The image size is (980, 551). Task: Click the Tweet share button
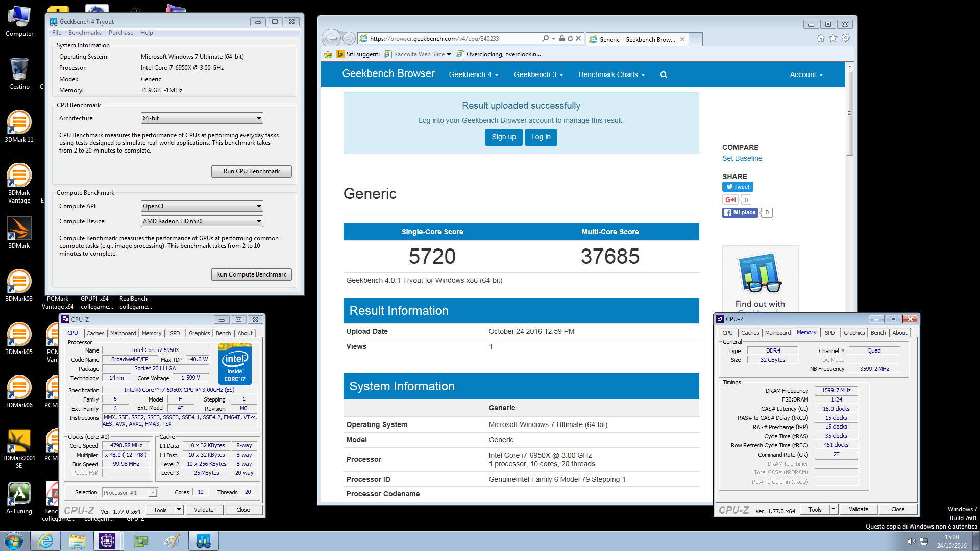click(738, 187)
